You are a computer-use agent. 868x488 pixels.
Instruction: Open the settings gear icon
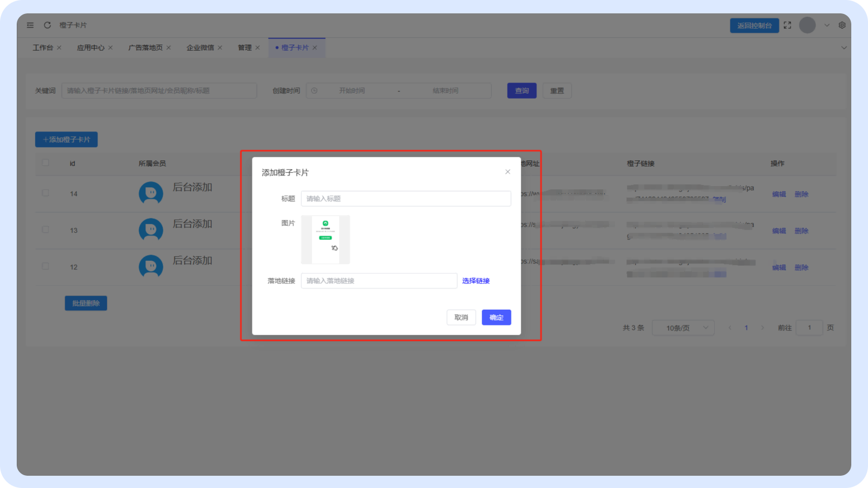point(842,25)
